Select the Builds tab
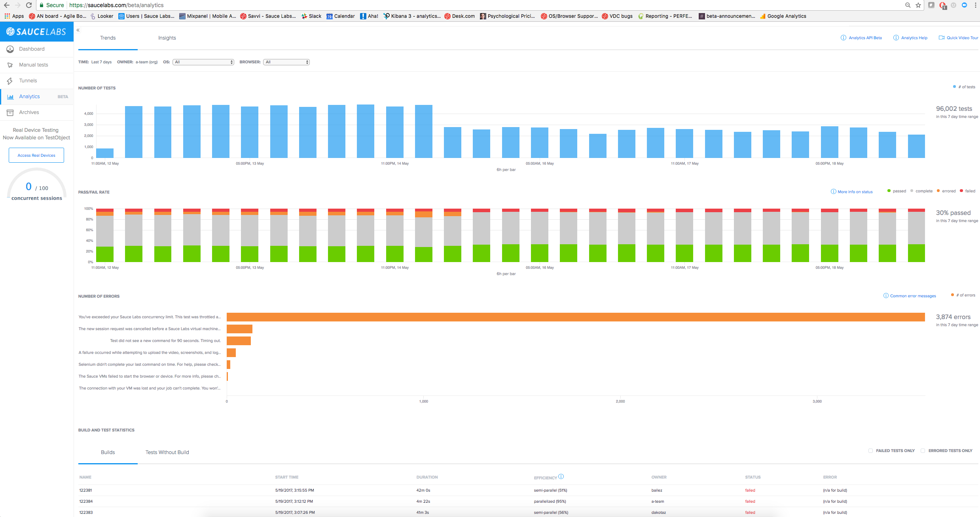980x517 pixels. tap(108, 452)
